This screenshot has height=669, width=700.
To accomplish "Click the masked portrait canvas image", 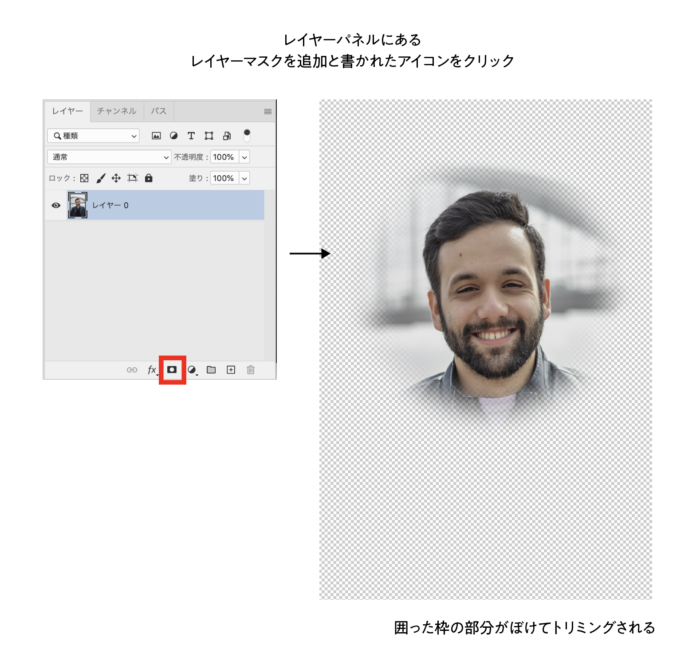I will [485, 349].
